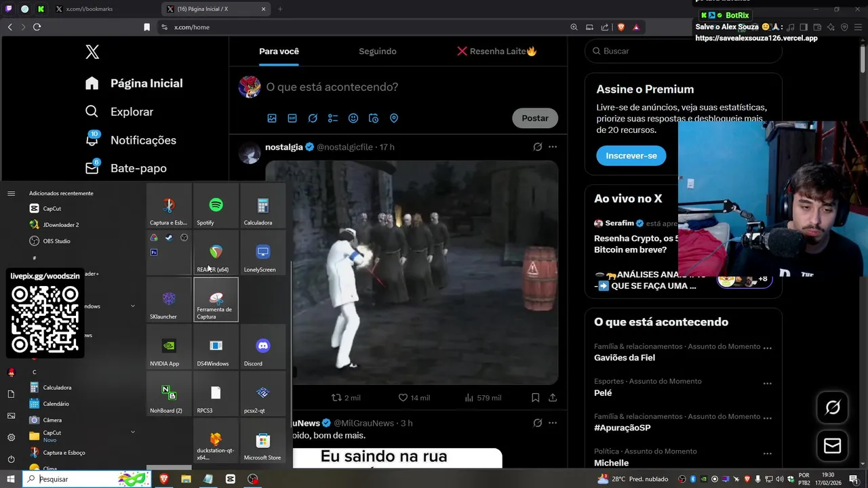Open NVIDIA App tile
The height and width of the screenshot is (488, 868).
pos(169,347)
